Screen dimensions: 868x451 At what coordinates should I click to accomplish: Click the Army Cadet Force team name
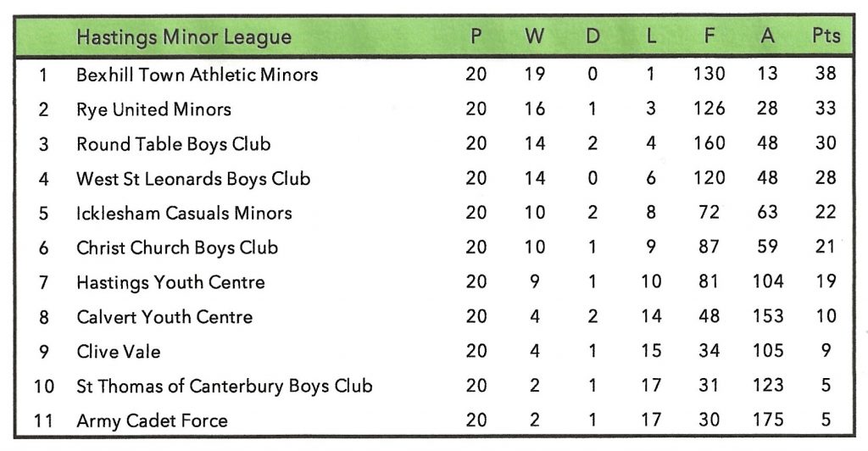point(152,421)
